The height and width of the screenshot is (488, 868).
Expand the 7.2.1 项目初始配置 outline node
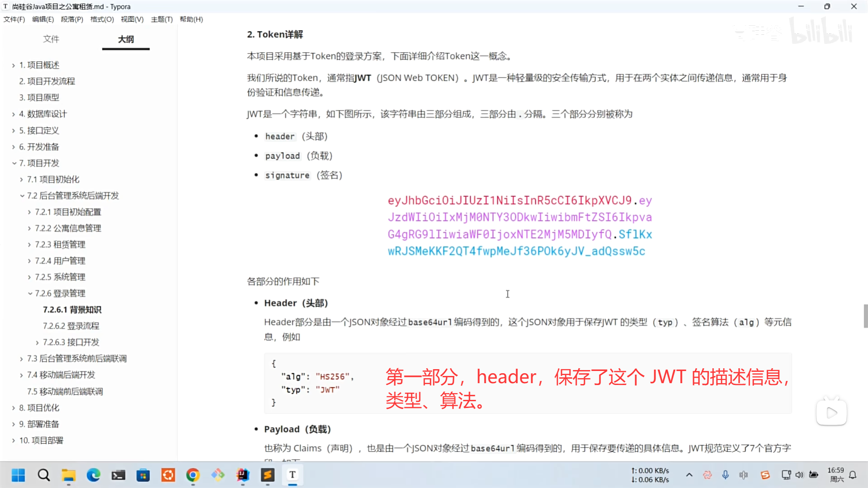[x=30, y=212]
